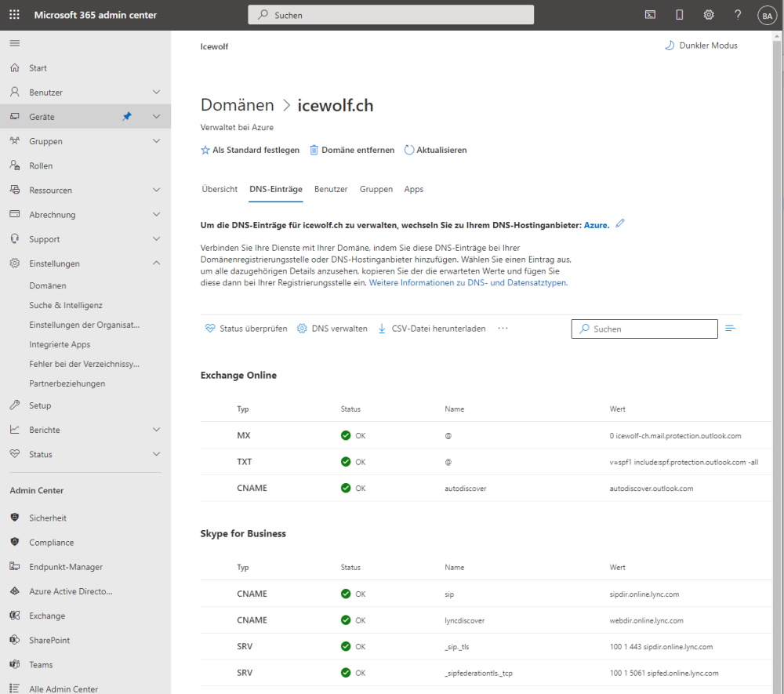Click the SharePoint admin icon
The height and width of the screenshot is (694, 784).
point(15,640)
